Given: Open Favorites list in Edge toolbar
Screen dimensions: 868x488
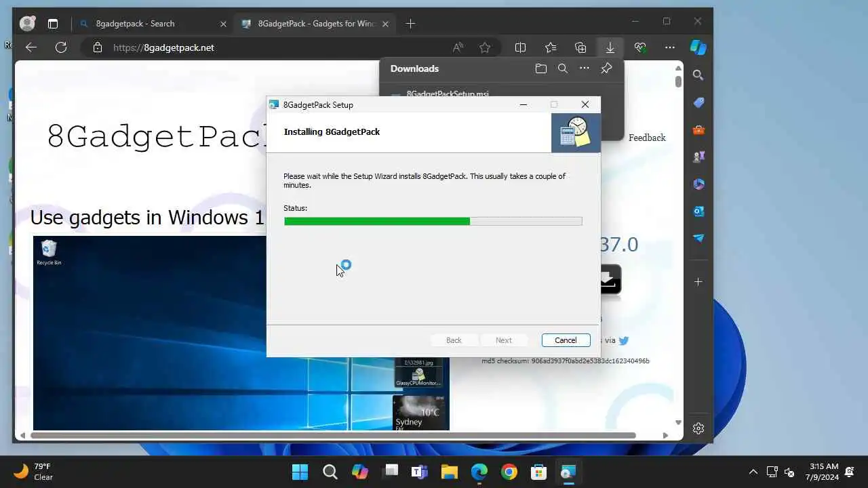Looking at the screenshot, I should click(x=551, y=47).
